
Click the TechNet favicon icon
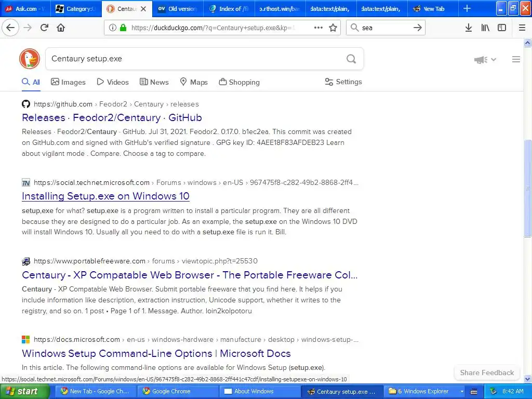[x=26, y=182]
